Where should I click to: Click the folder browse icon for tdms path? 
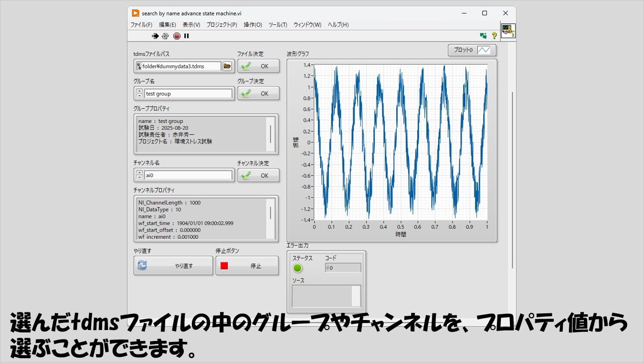coord(228,66)
